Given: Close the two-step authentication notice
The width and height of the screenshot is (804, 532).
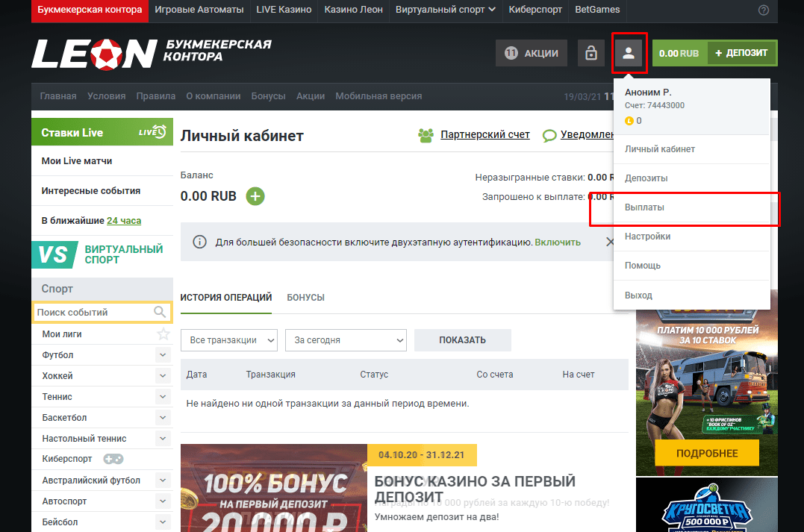Looking at the screenshot, I should point(610,242).
